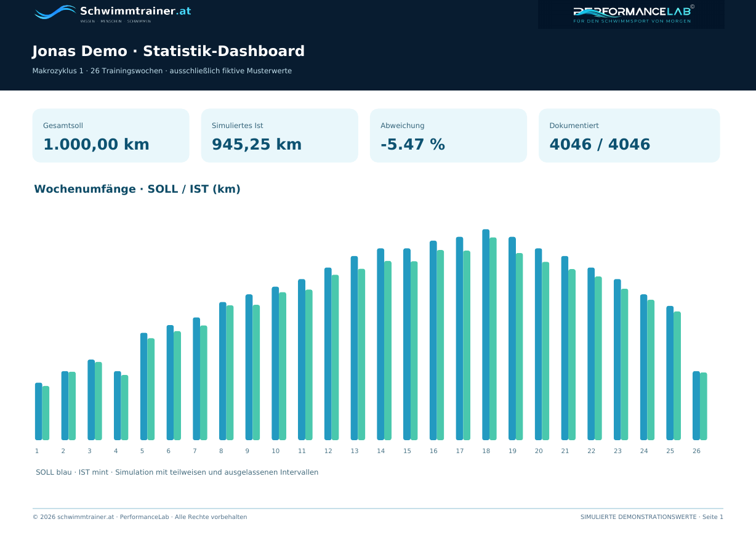Click the blue SOLL bar for week 14
This screenshot has height=535, width=756.
(x=380, y=344)
